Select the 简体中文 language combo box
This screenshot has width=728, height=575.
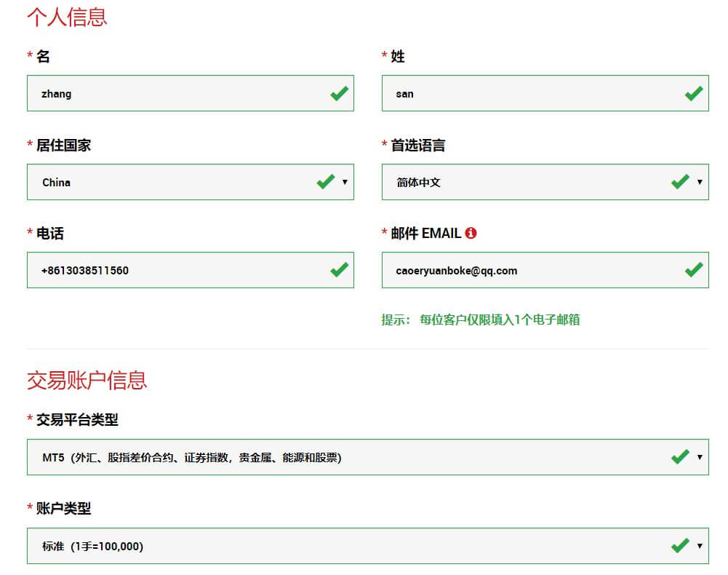click(545, 182)
